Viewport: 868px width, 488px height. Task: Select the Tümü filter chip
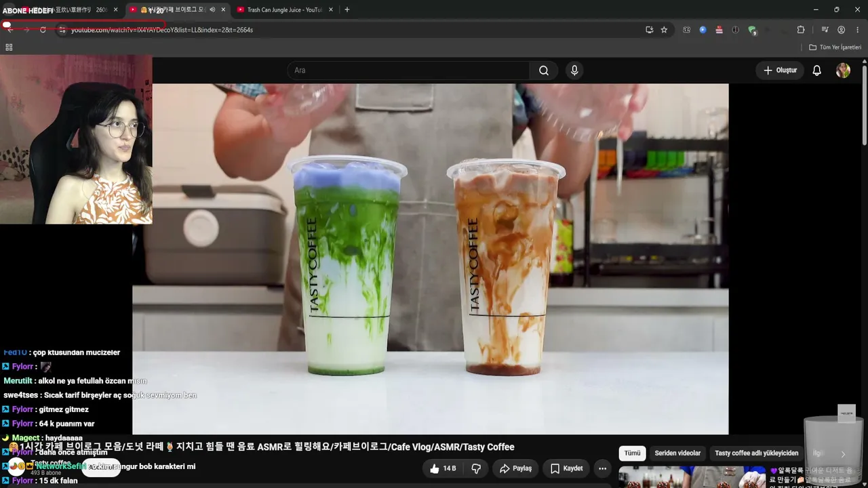(632, 453)
